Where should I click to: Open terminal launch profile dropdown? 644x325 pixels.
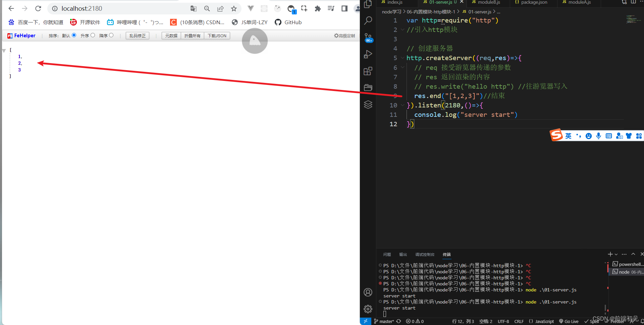pyautogui.click(x=616, y=254)
